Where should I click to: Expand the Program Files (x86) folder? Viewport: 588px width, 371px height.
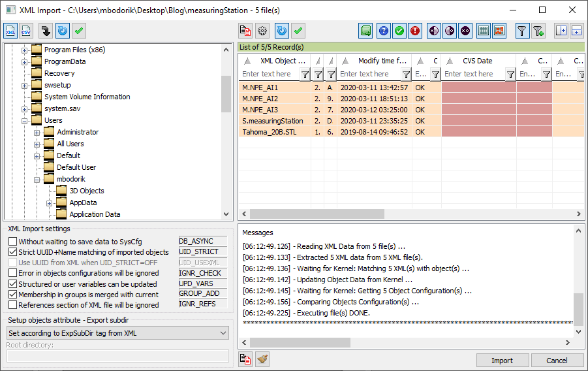click(24, 50)
